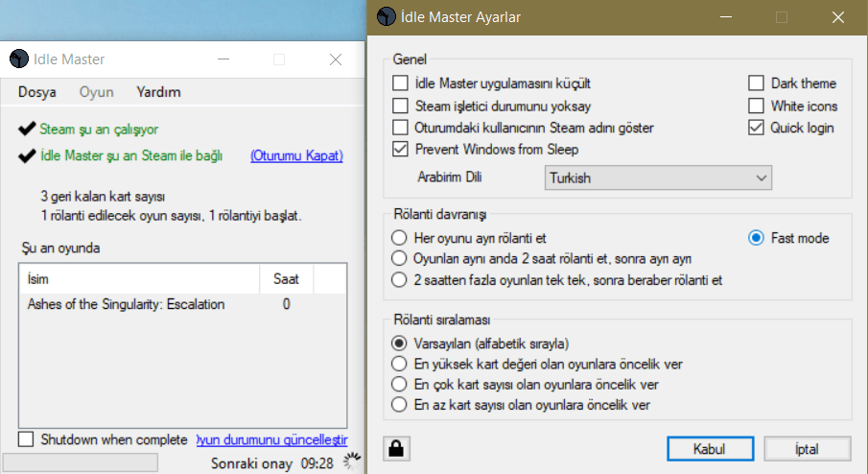Enable İdle Master uygulamasını küçült checkbox
Image resolution: width=868 pixels, height=474 pixels.
click(400, 83)
